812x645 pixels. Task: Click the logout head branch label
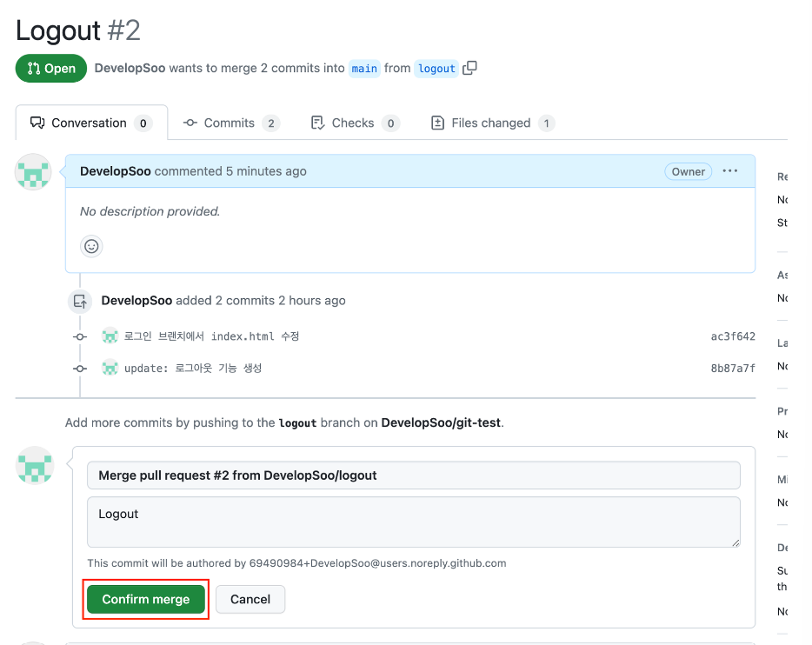click(436, 69)
